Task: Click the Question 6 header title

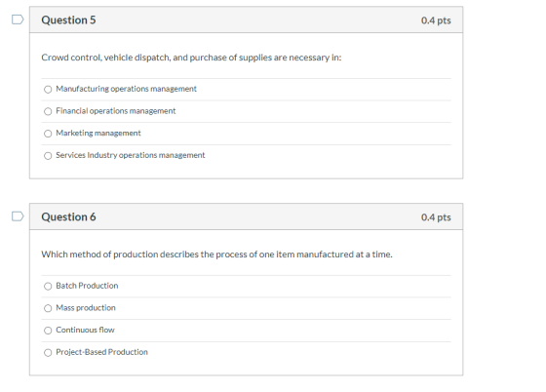Action: pyautogui.click(x=68, y=216)
